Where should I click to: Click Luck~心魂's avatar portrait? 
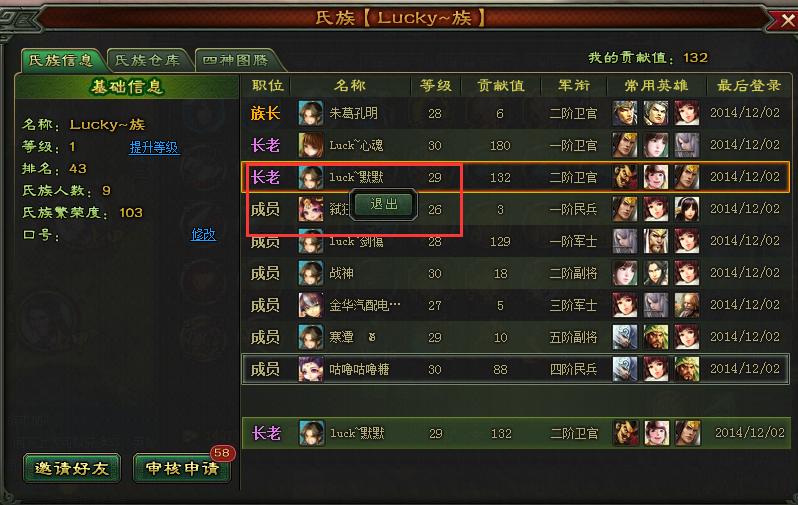pos(310,145)
